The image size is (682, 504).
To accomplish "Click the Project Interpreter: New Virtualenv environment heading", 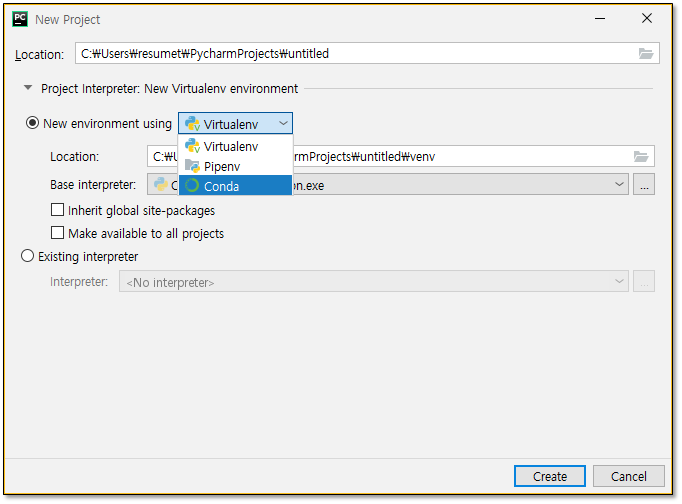I will 170,89.
